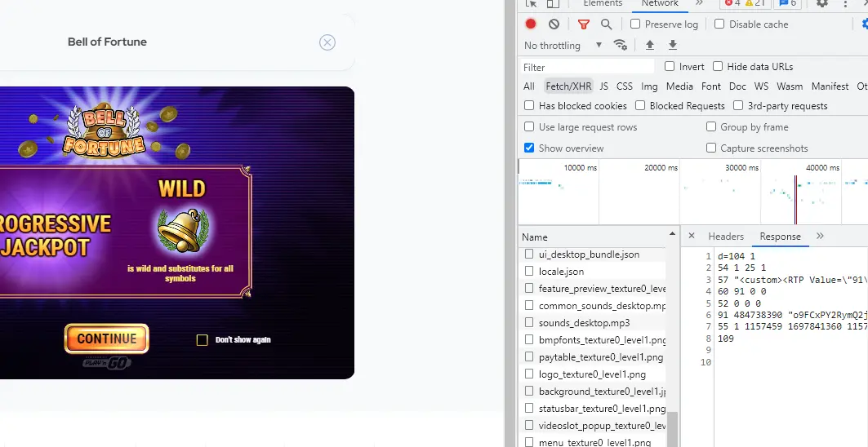This screenshot has width=868, height=447.
Task: Filter requests by CSS
Action: (625, 86)
